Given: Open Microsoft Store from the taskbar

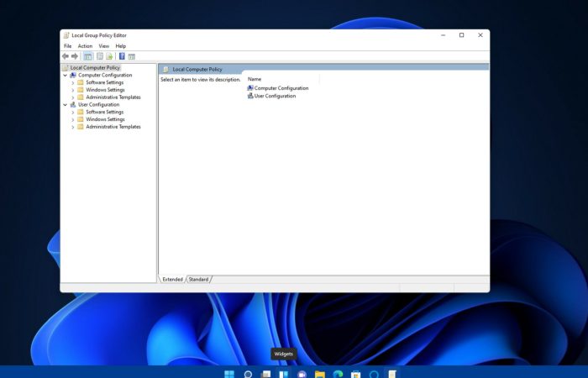Looking at the screenshot, I should 356,374.
